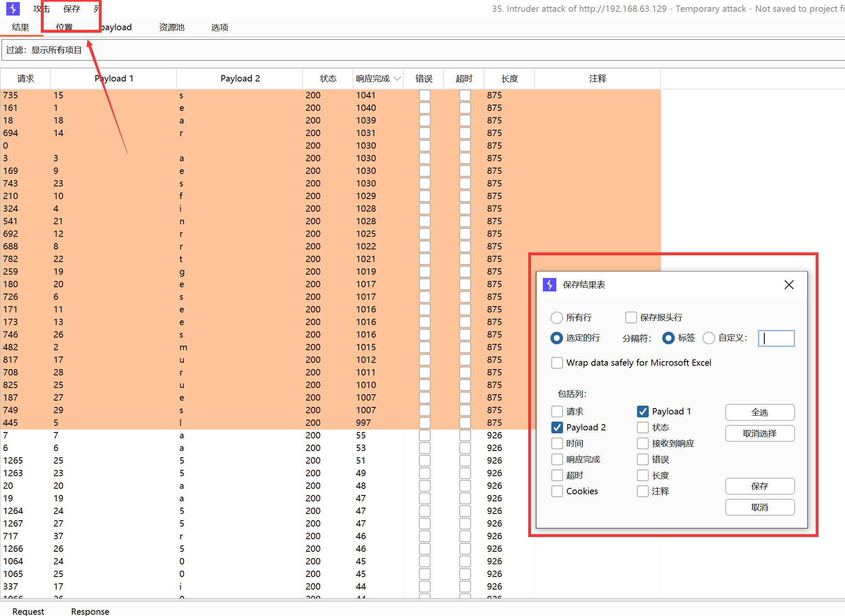Switch to the 结果 tab
Screen dimensions: 845x616
click(x=21, y=27)
